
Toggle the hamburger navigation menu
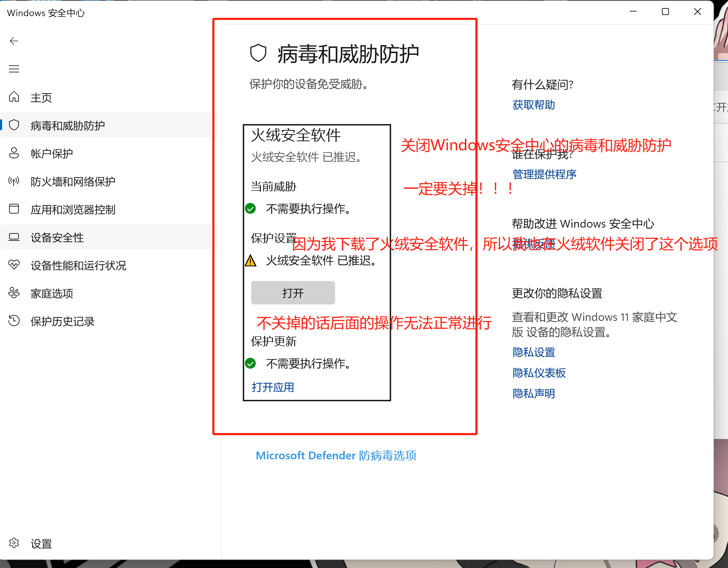14,69
